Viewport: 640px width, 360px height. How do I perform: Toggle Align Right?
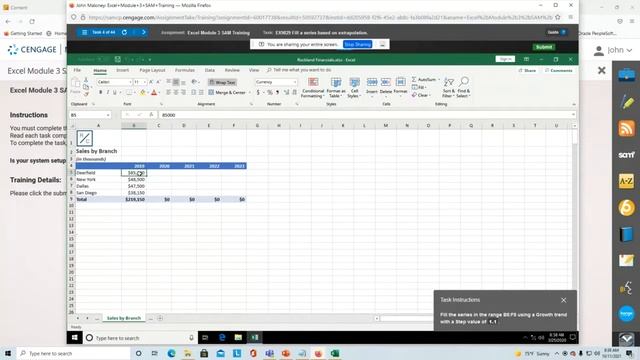point(183,93)
